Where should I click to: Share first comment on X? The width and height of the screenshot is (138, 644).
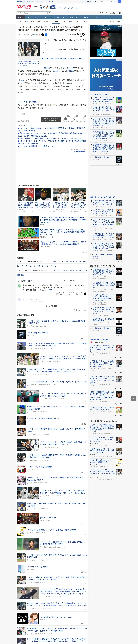pyautogui.click(x=85, y=294)
